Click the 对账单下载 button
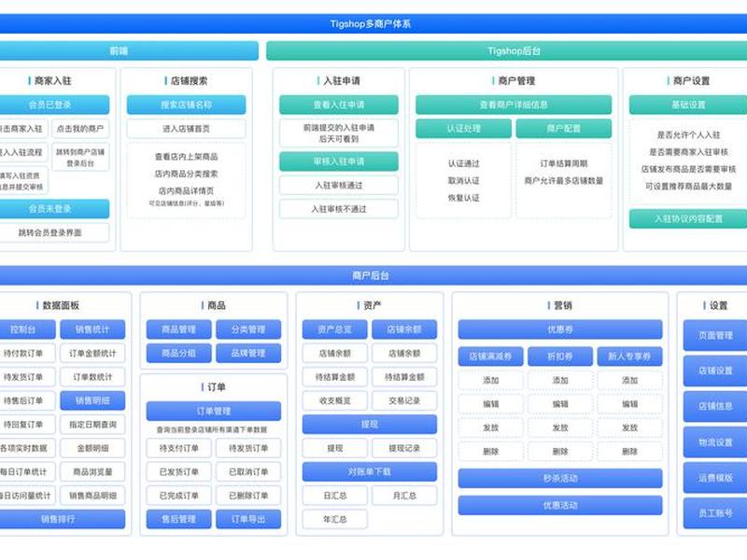The image size is (747, 560). click(x=370, y=472)
